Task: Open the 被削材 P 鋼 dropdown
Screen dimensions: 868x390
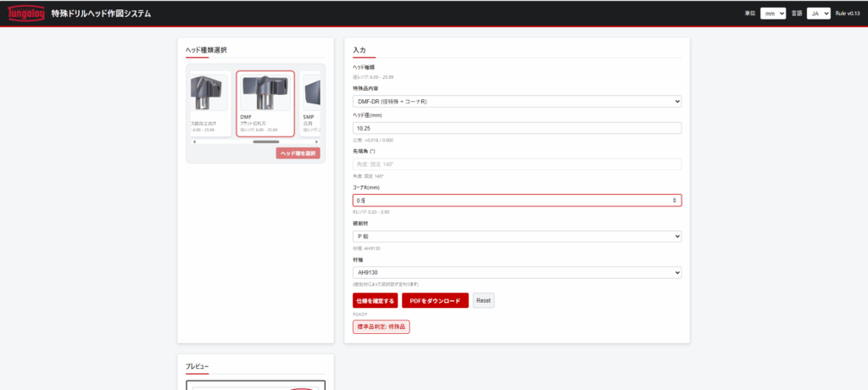Action: click(517, 237)
